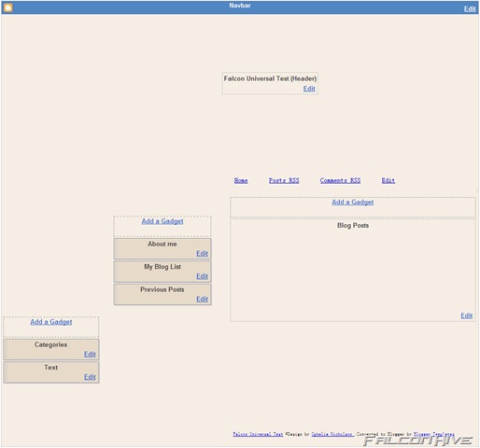The image size is (480, 448).
Task: Edit the Falcon Universal Test header gadget
Action: tap(309, 89)
